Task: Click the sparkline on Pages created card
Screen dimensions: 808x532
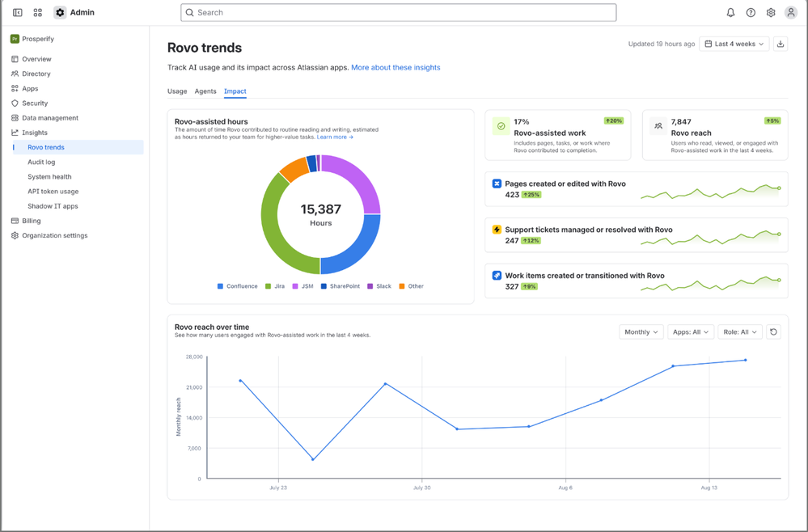Action: (711, 192)
